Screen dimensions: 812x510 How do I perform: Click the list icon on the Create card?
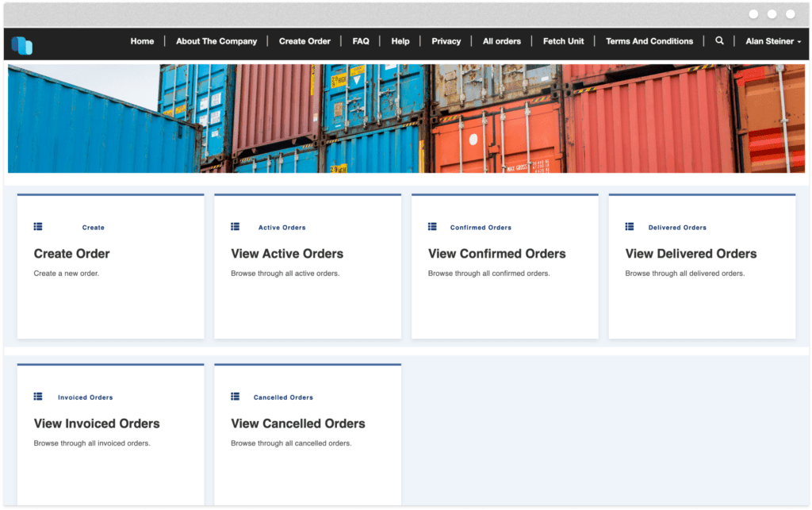click(38, 226)
